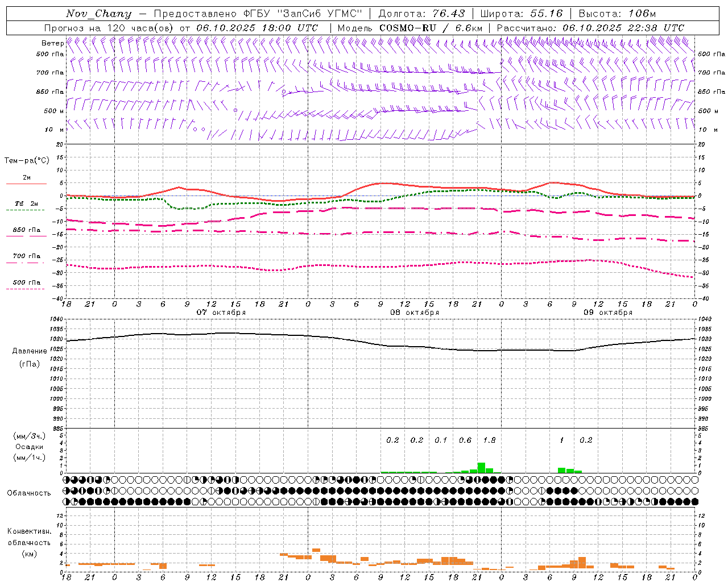This screenshot has width=728, height=582.
Task: Click the Конвективн. label
Action: [x=30, y=531]
